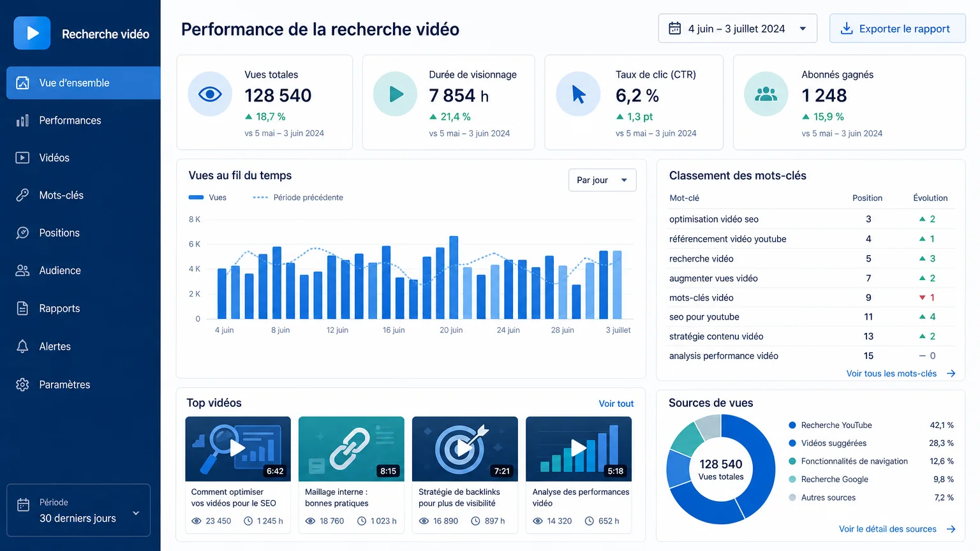Click the 'Position' column header
980x551 pixels.
pos(868,198)
